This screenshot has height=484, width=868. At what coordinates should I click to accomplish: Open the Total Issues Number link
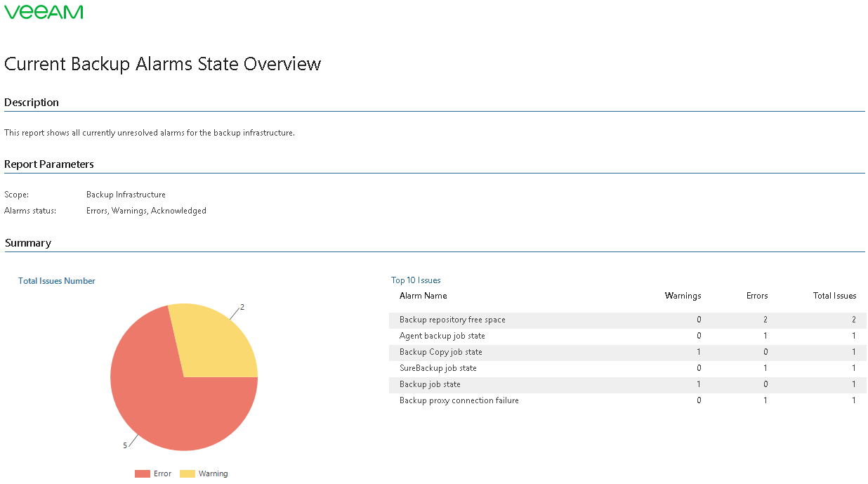57,281
